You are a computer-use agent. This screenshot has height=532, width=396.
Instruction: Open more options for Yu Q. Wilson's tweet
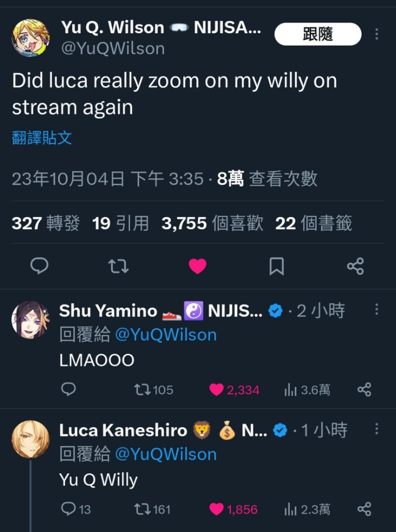[x=377, y=34]
